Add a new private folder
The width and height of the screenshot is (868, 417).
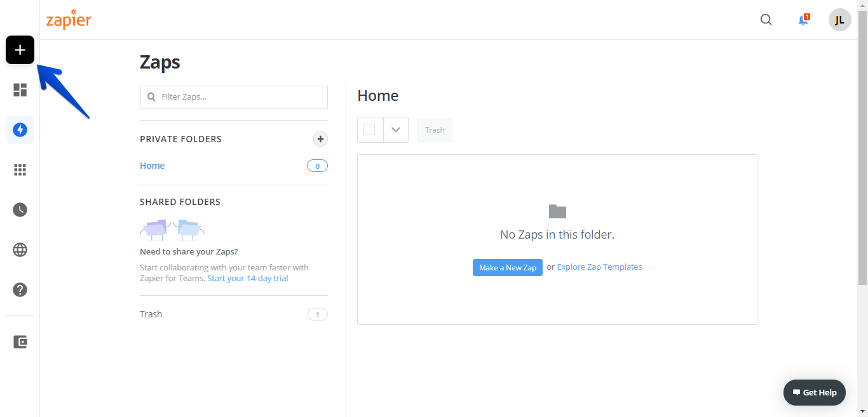pos(320,139)
